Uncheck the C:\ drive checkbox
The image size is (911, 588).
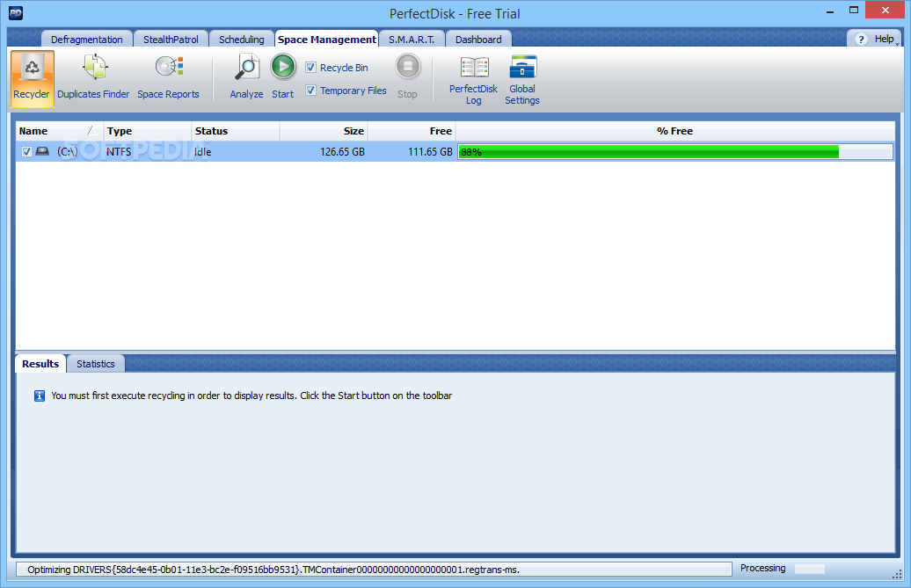pos(26,151)
